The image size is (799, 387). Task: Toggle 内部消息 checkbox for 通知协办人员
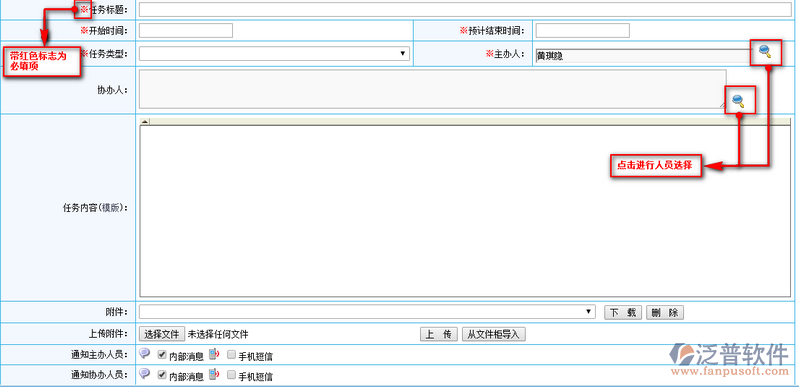coord(162,375)
